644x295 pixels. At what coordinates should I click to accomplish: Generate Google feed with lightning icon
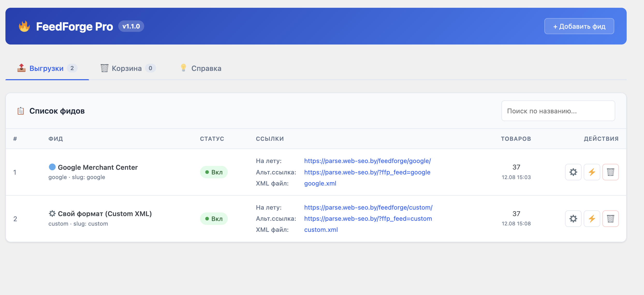click(592, 172)
